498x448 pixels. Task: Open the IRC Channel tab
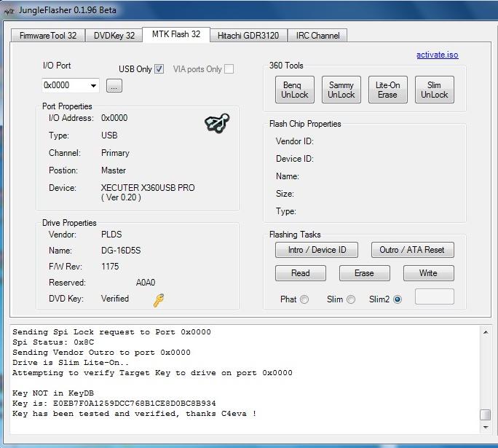tap(317, 36)
